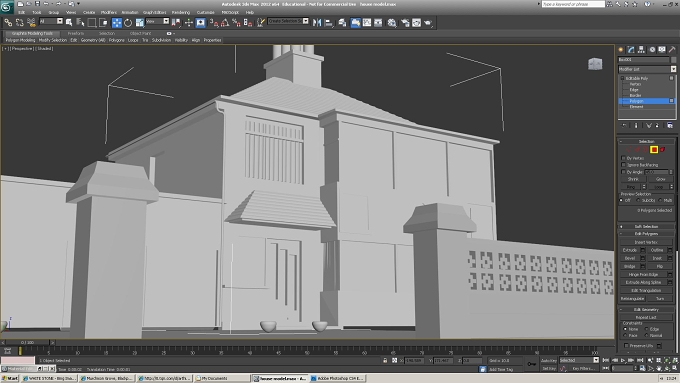
Task: Select the Element sub-object selection icon
Action: [662, 150]
